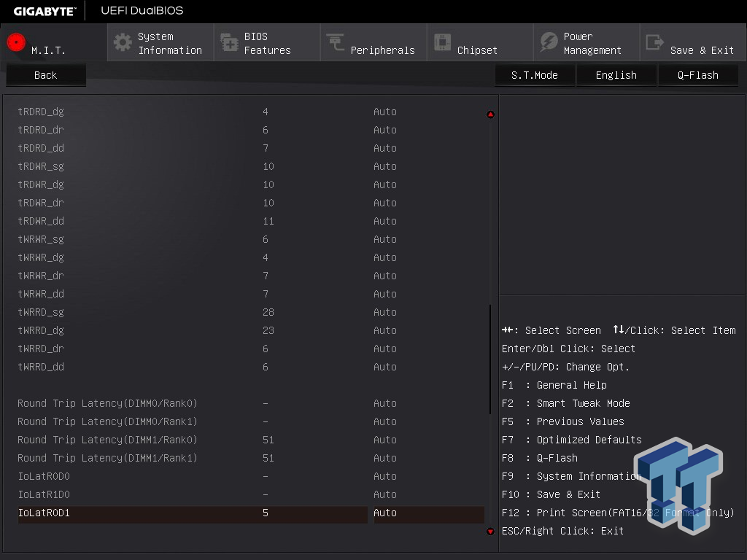Screen dimensions: 747x560
Task: Open the BIOS Features tab
Action: point(267,43)
